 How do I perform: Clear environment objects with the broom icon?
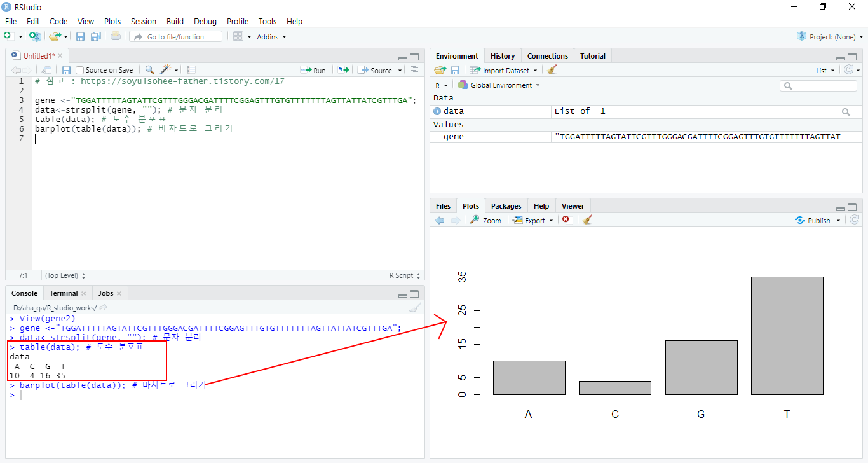pyautogui.click(x=552, y=70)
